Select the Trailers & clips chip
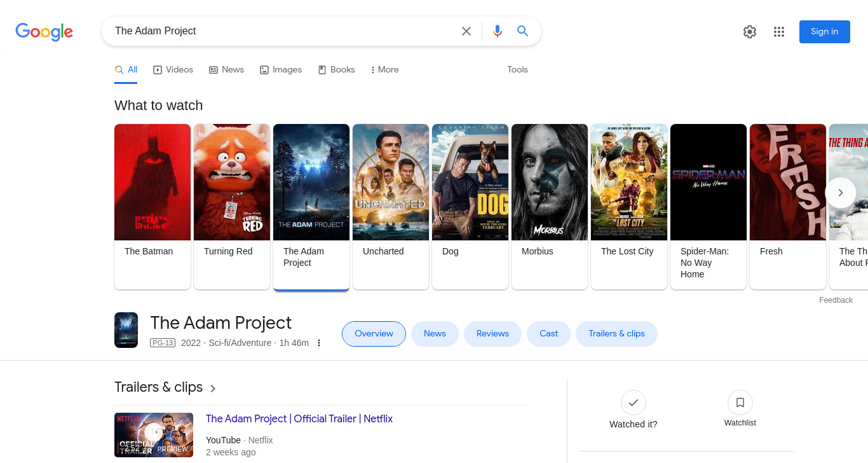The width and height of the screenshot is (868, 463). point(616,334)
